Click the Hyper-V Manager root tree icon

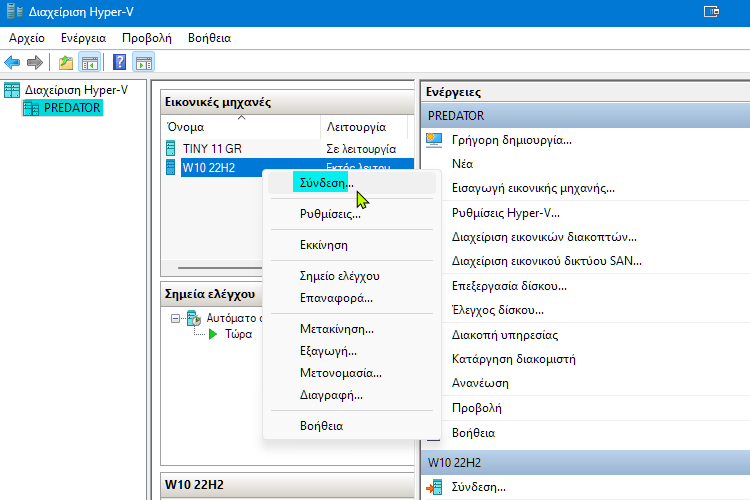(12, 90)
